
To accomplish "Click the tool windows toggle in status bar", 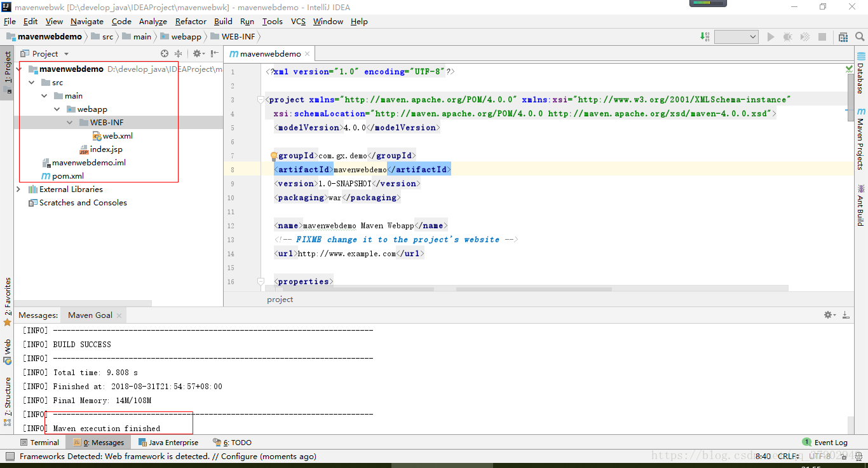I will click(10, 457).
